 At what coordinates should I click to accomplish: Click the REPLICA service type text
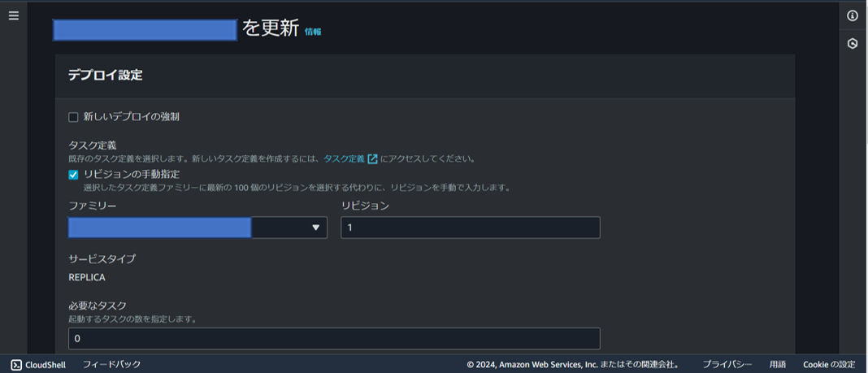click(87, 277)
